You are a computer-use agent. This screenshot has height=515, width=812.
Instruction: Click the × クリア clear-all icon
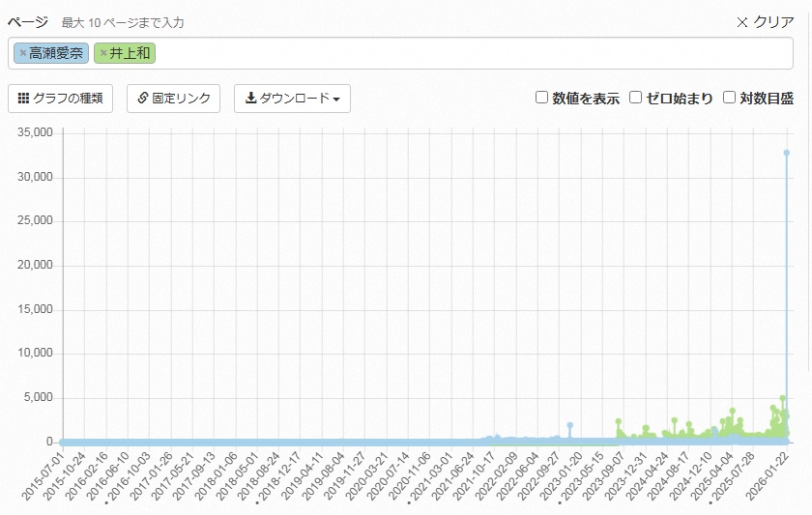pos(742,22)
